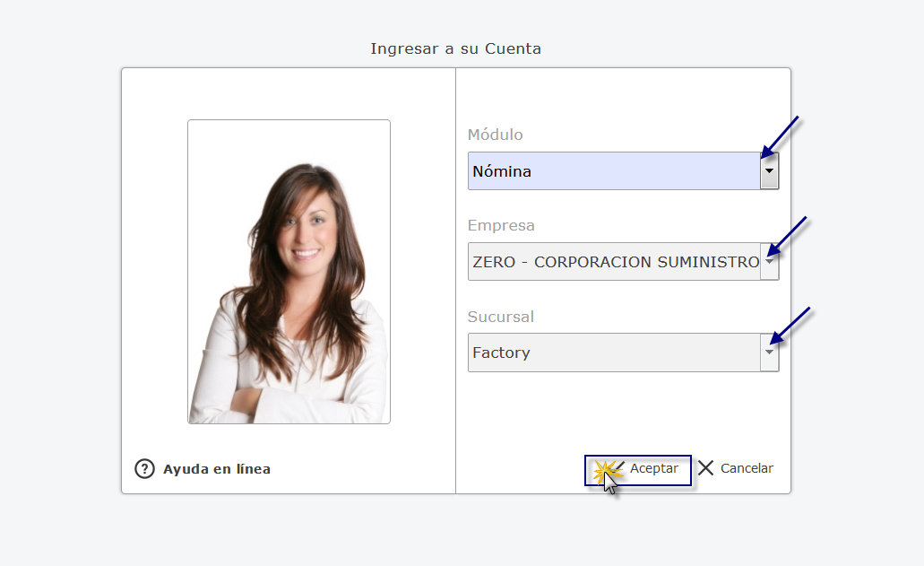
Task: Click the Empresa field label
Action: (501, 226)
